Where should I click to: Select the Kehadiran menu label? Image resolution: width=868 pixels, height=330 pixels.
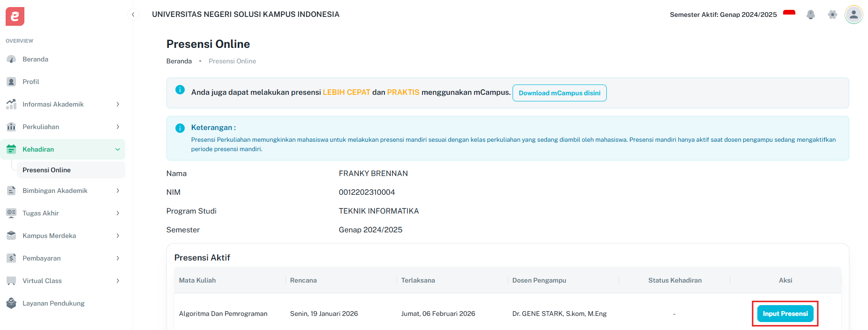click(x=38, y=149)
